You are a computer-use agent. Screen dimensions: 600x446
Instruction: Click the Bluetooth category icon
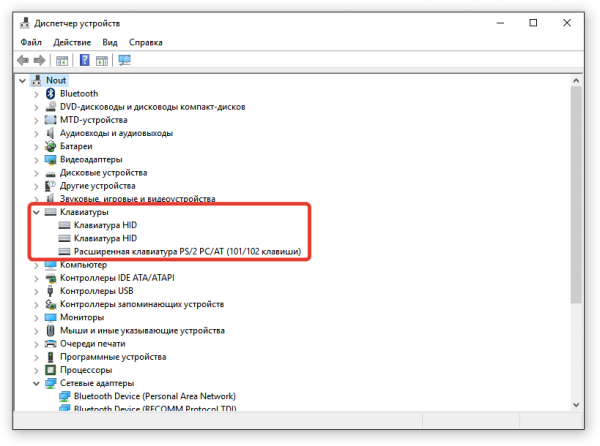click(50, 94)
